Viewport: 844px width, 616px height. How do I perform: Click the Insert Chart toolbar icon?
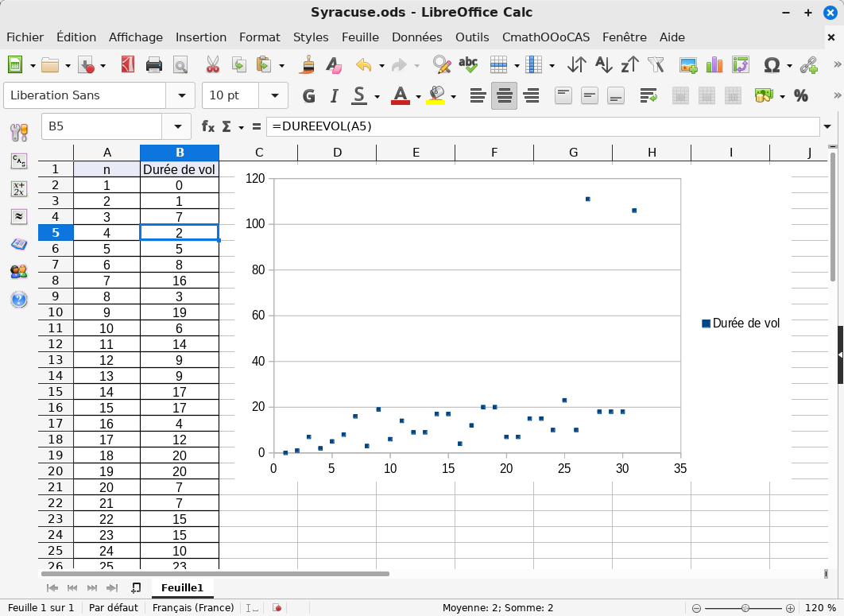point(714,65)
